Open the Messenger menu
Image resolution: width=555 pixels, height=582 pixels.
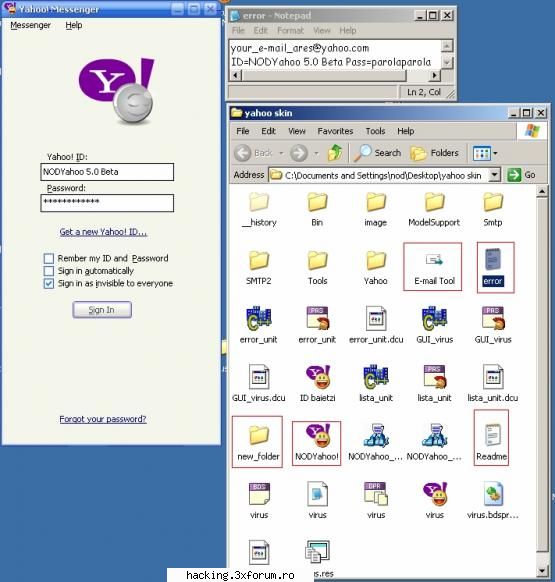[30, 25]
